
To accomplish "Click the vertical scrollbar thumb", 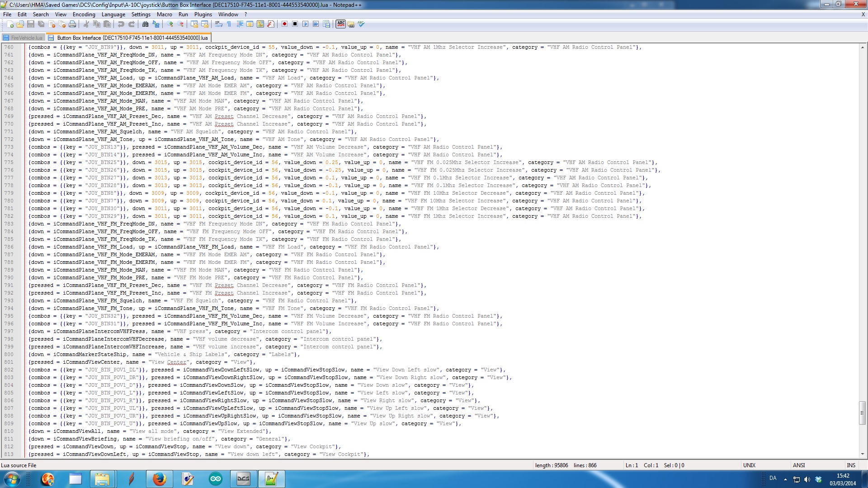I will pyautogui.click(x=863, y=413).
